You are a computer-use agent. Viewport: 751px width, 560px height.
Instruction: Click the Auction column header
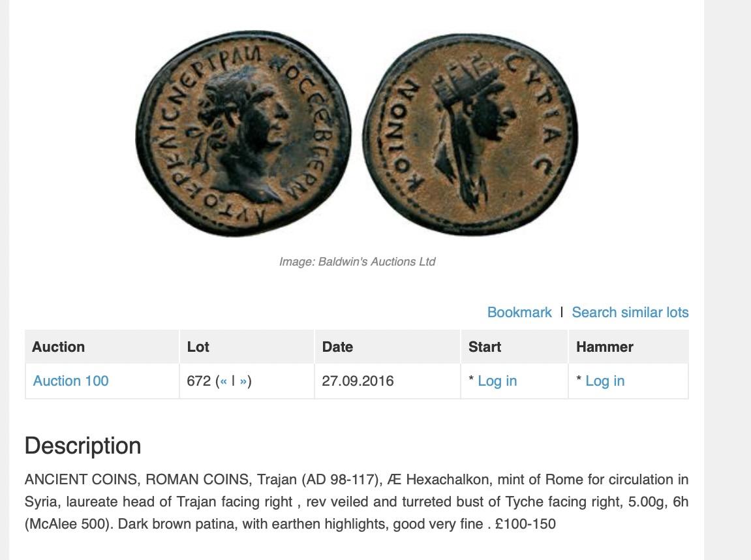pos(58,347)
